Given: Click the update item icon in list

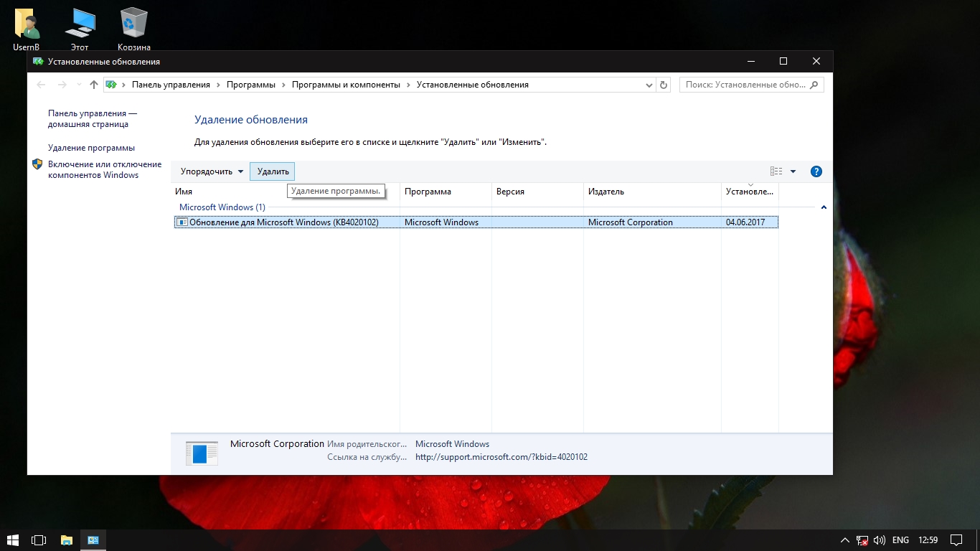Looking at the screenshot, I should pyautogui.click(x=182, y=222).
